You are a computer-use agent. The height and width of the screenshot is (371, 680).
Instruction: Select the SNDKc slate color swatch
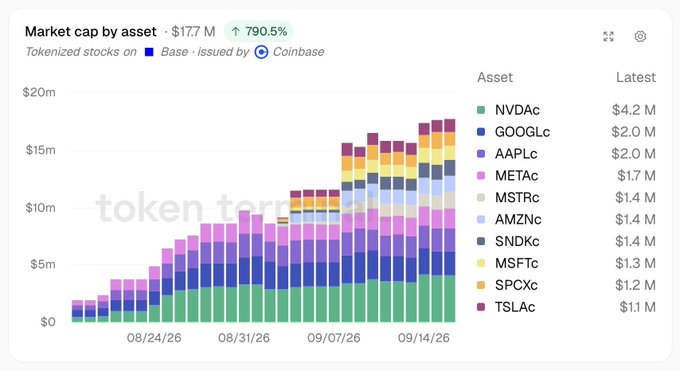481,241
